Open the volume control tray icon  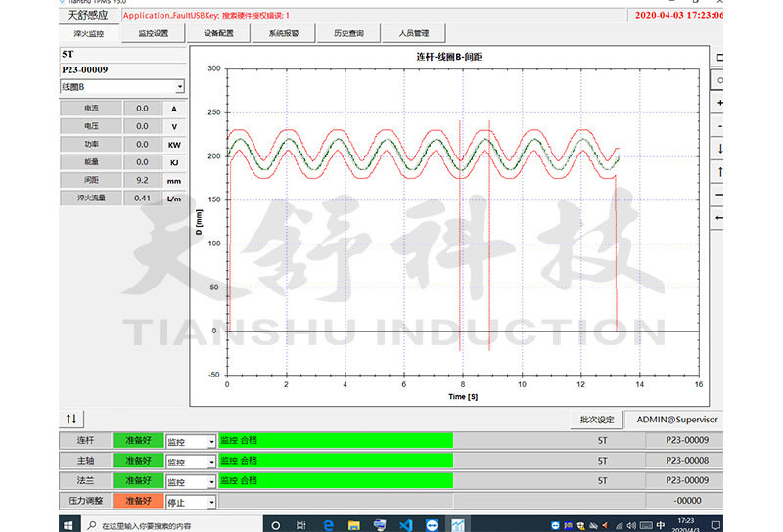[x=631, y=525]
